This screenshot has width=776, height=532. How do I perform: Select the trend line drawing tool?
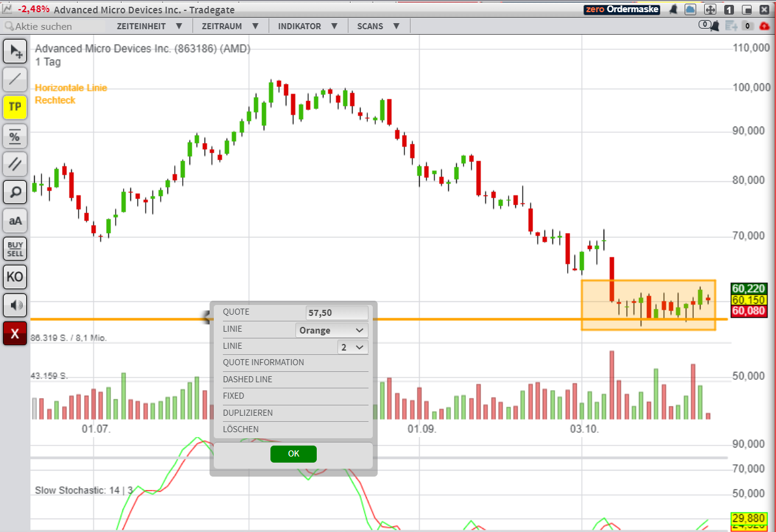pos(15,79)
